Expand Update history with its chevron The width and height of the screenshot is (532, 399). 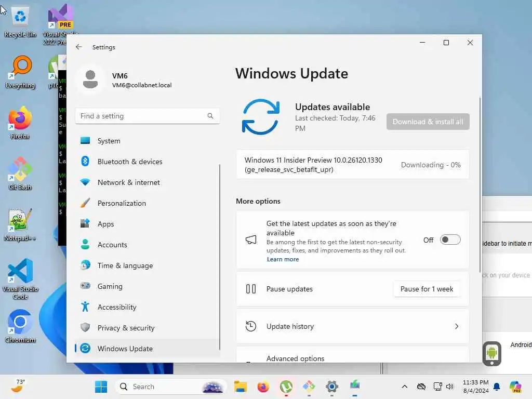click(457, 326)
